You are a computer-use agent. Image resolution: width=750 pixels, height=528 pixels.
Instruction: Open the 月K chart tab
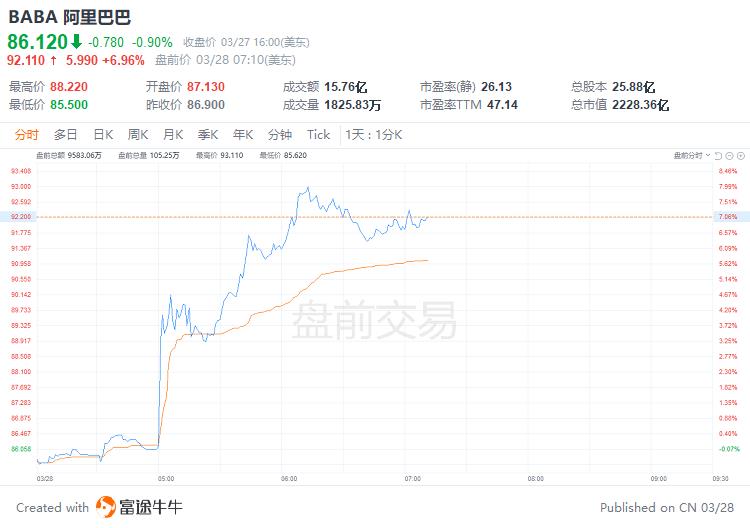[x=173, y=134]
